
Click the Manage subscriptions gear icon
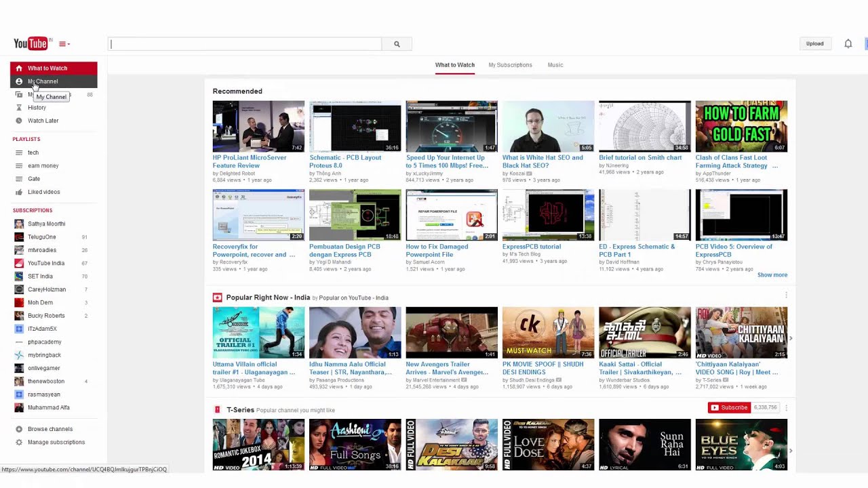coord(19,442)
